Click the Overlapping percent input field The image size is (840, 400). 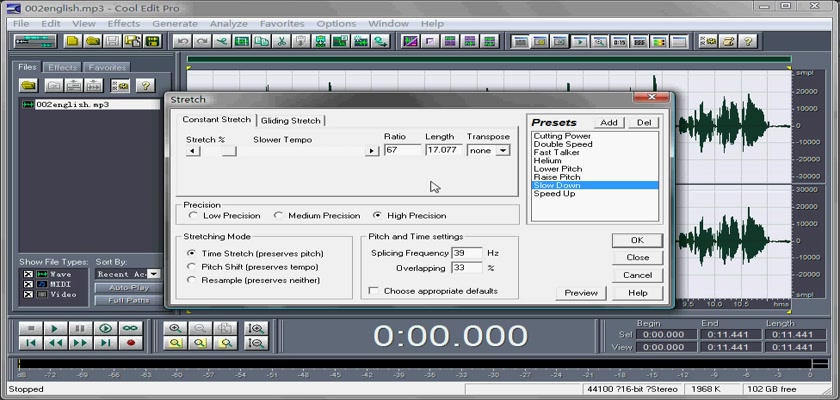coord(467,268)
